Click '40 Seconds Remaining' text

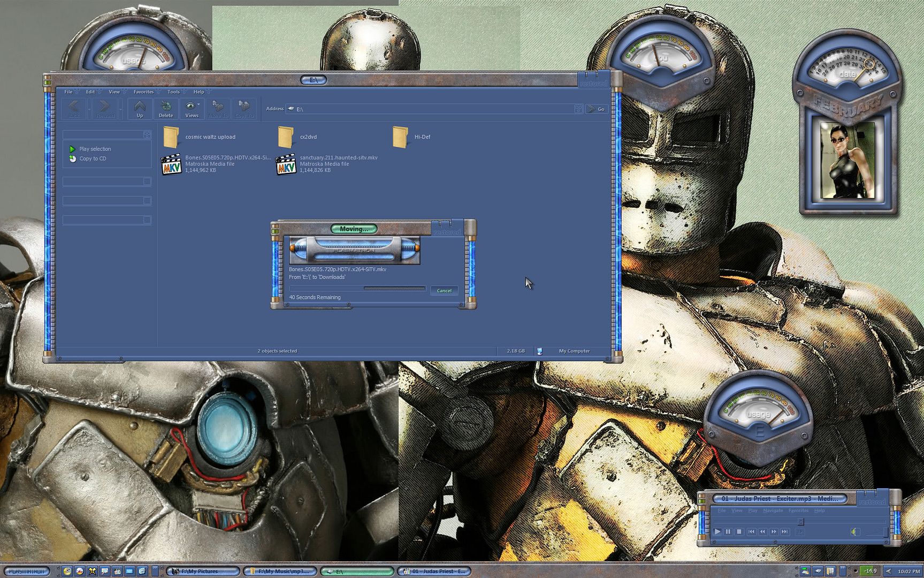point(315,297)
